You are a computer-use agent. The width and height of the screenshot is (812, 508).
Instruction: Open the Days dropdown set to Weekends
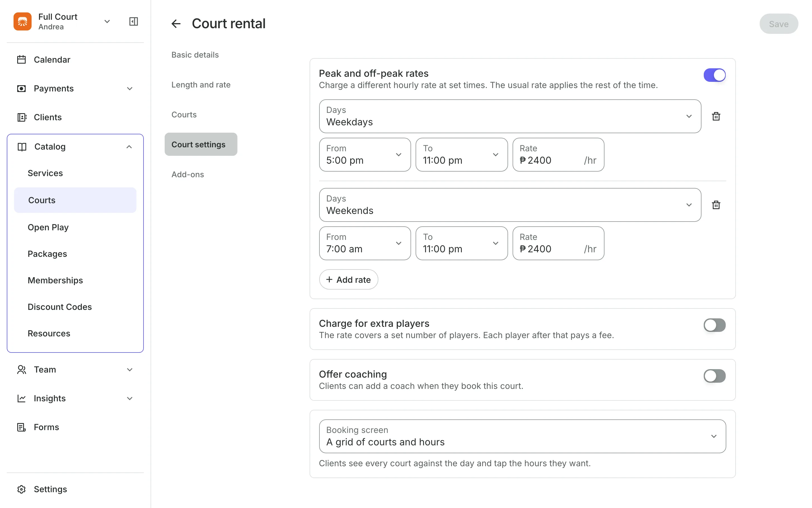pos(510,205)
